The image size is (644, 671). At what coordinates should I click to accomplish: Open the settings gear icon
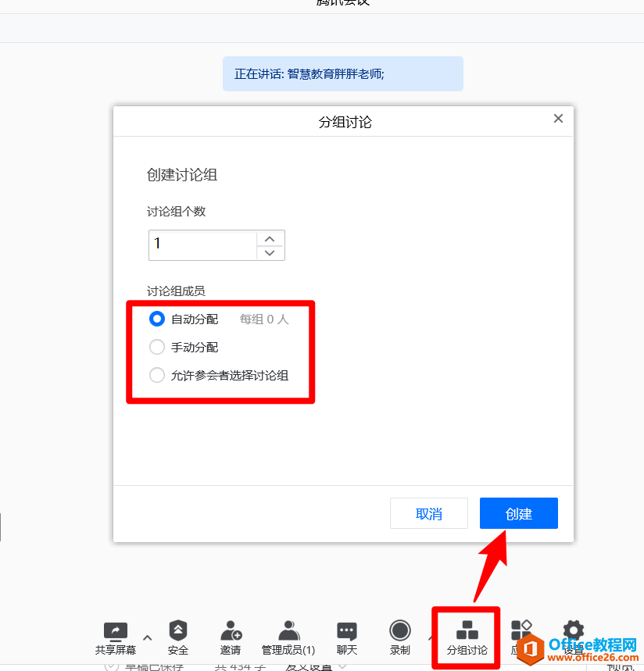tap(574, 630)
